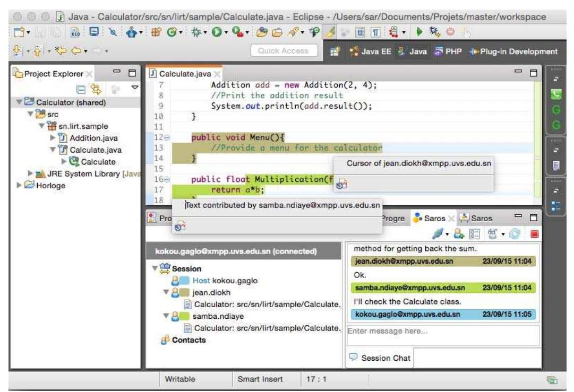Open the Project Explorer View Menu triangle

[135, 88]
